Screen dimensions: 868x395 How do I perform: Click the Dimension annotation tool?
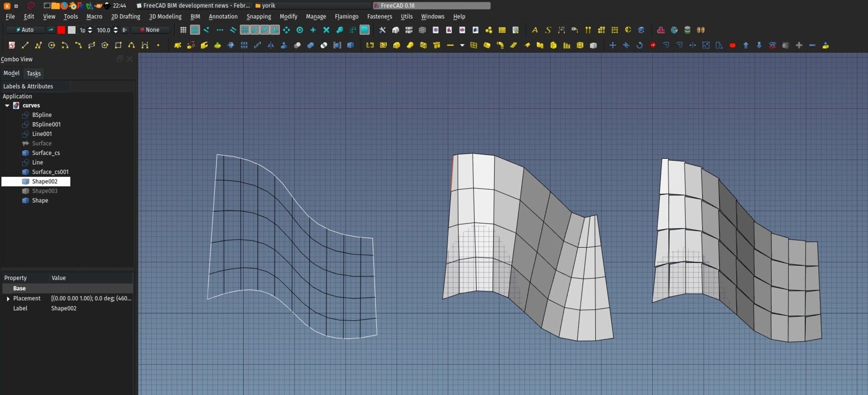coord(561,30)
